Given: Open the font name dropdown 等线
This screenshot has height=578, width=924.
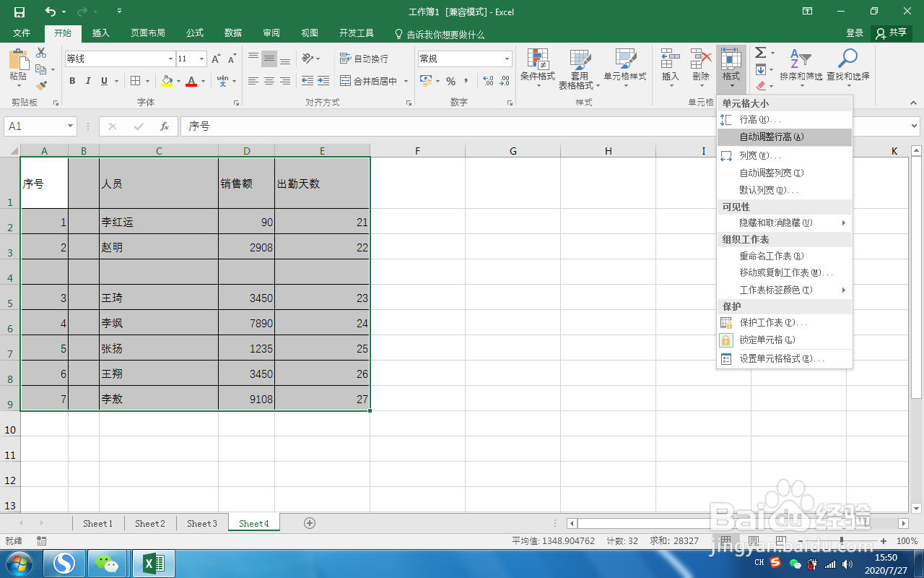Looking at the screenshot, I should (x=171, y=59).
